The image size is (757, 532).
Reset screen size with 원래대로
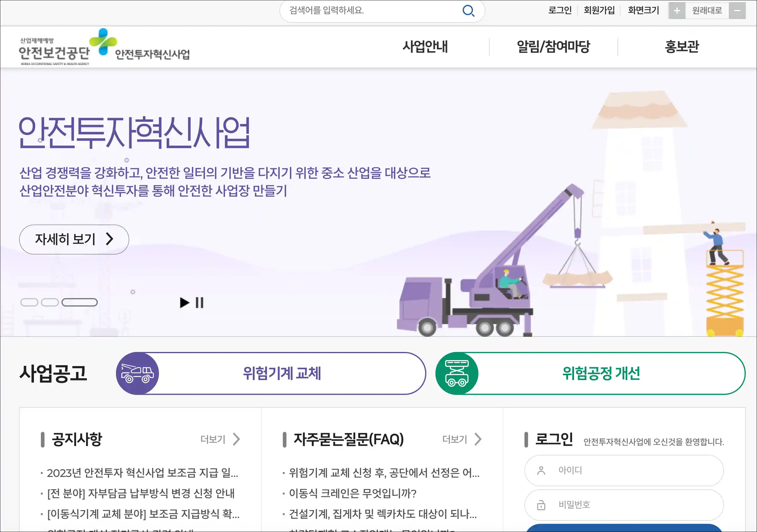(707, 11)
